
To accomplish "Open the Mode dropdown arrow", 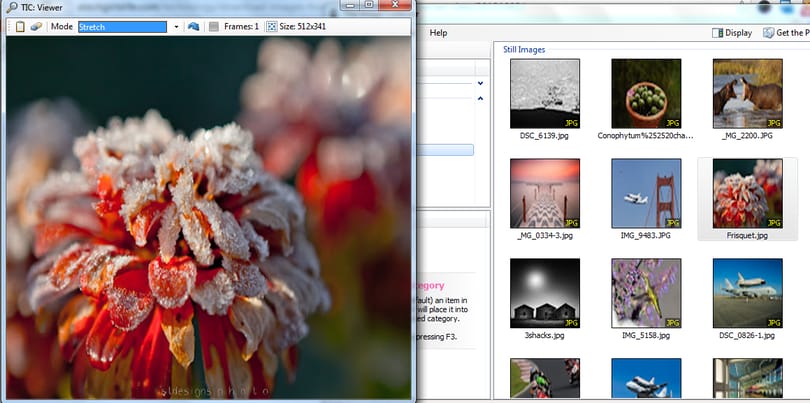I will point(176,27).
